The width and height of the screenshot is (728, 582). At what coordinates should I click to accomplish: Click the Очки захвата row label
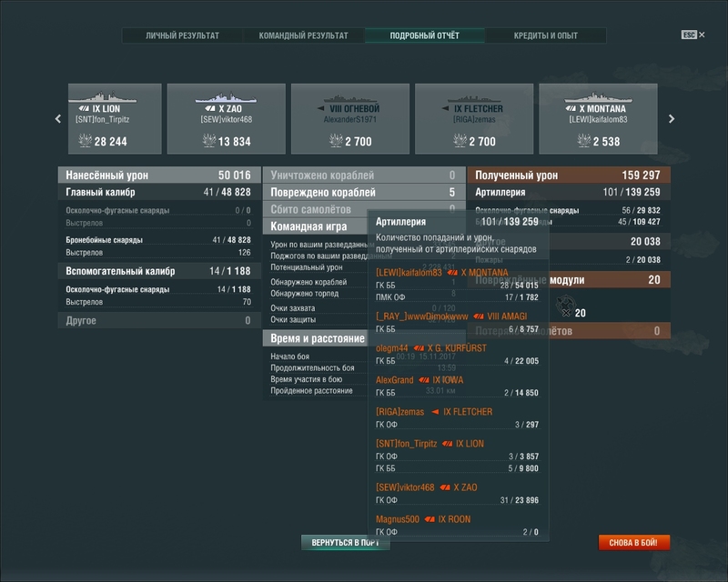[x=292, y=308]
